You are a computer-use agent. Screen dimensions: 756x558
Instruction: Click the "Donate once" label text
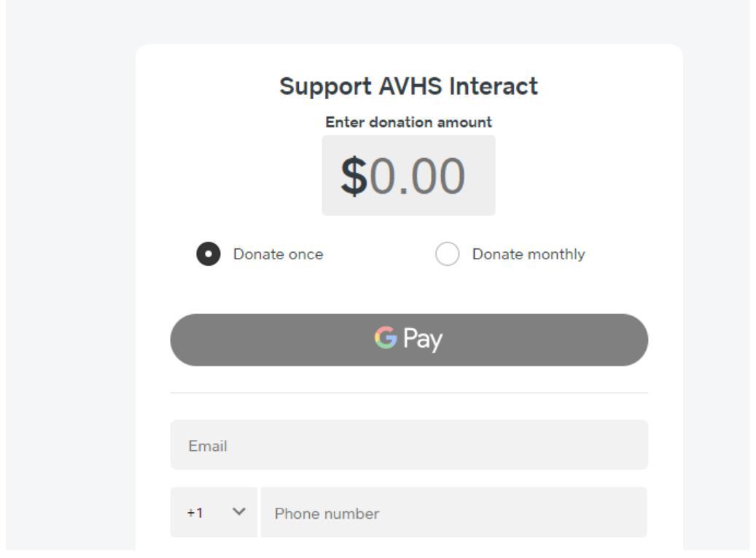point(278,254)
